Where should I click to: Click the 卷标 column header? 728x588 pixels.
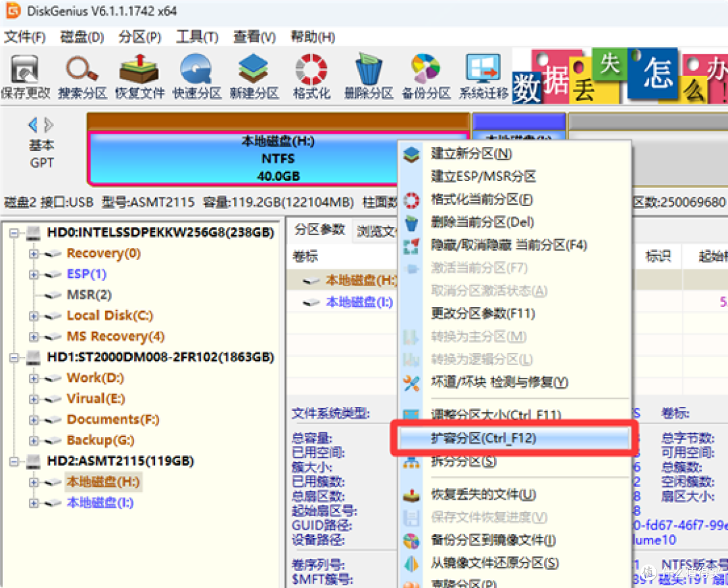[305, 256]
